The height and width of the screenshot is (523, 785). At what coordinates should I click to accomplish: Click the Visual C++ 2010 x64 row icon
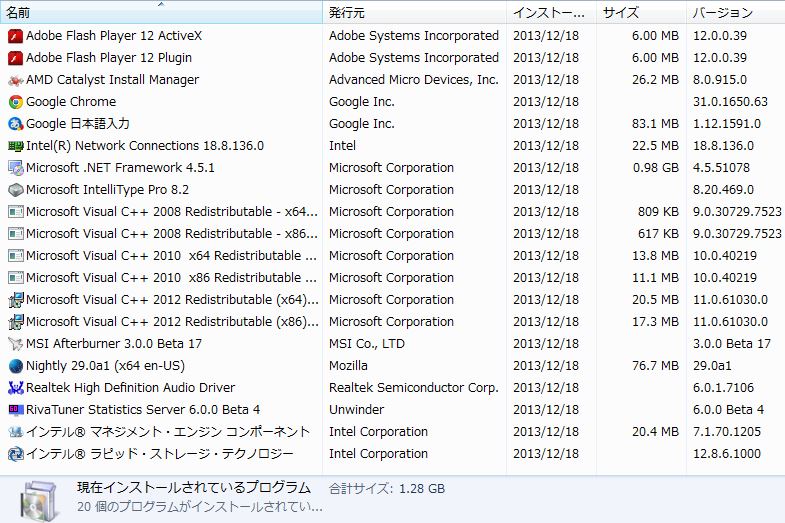[16, 256]
